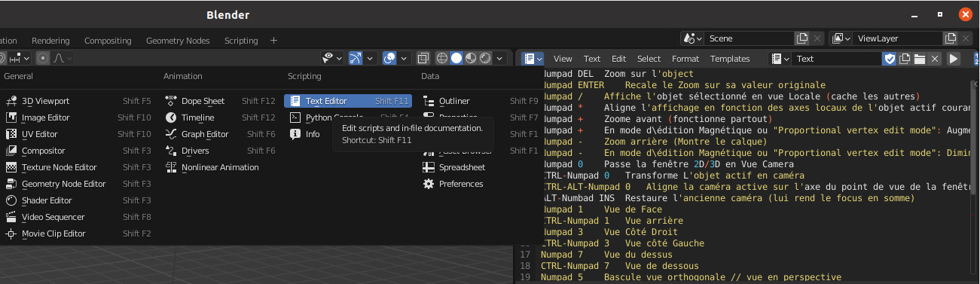This screenshot has height=284, width=980.
Task: Open proportional falloff curve dropdown
Action: coord(63,58)
